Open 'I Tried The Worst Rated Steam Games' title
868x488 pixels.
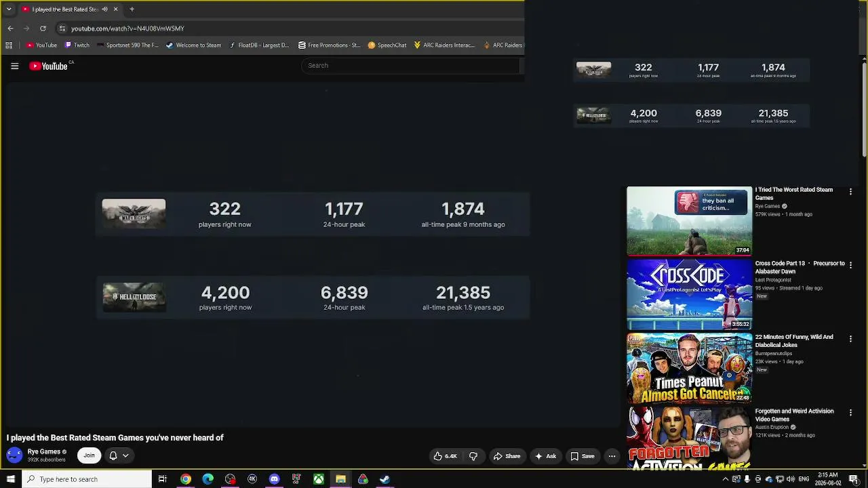coord(794,194)
